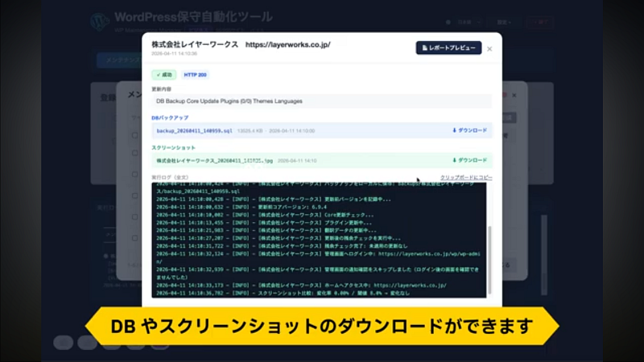Click log line at 14:10:21,983
644x362 pixels.
[266, 231]
